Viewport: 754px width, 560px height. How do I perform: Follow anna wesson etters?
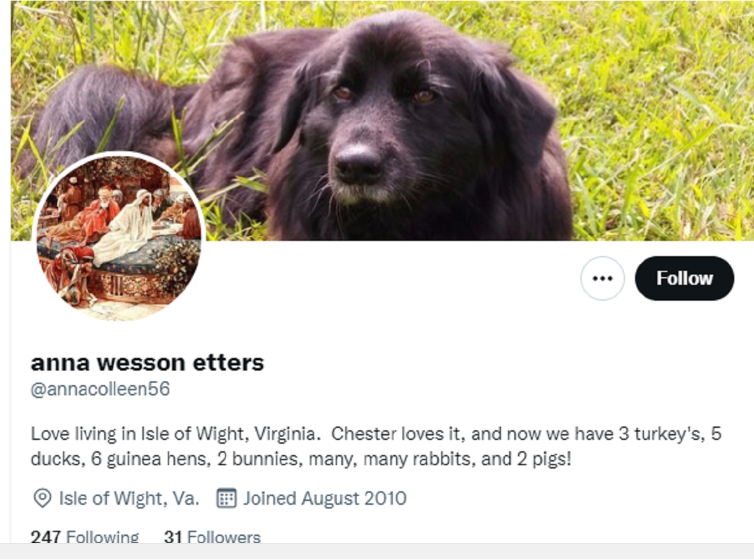coord(684,278)
